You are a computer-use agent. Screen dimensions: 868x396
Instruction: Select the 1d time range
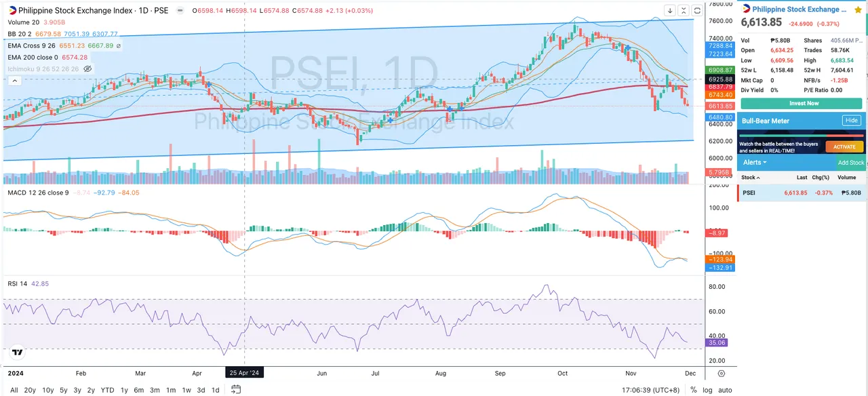(x=216, y=390)
